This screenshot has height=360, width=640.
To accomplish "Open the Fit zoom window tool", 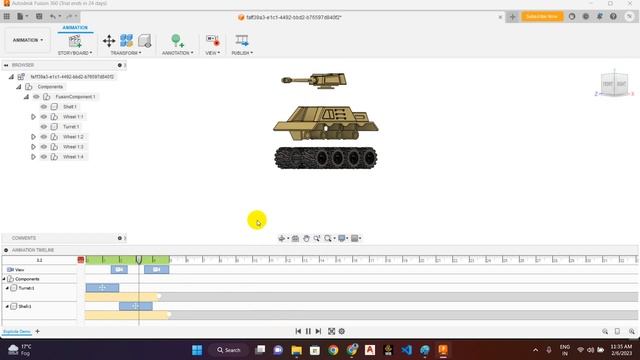I will click(x=328, y=238).
